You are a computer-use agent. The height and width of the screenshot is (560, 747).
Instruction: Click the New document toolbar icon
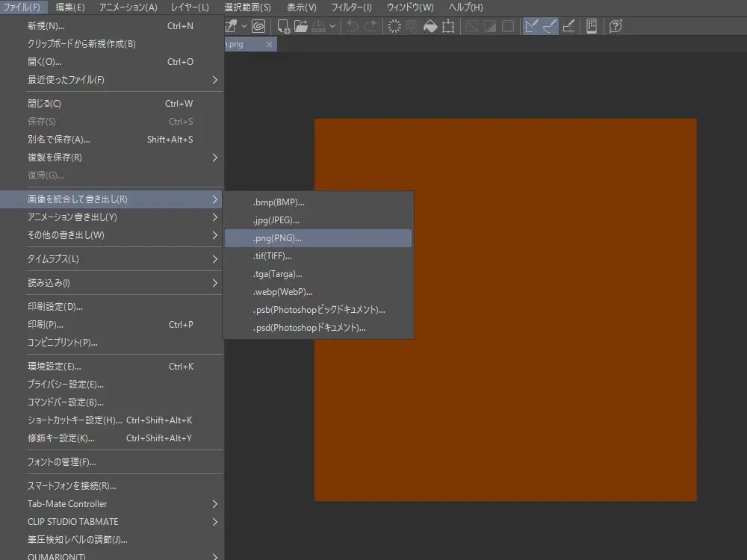click(x=284, y=26)
